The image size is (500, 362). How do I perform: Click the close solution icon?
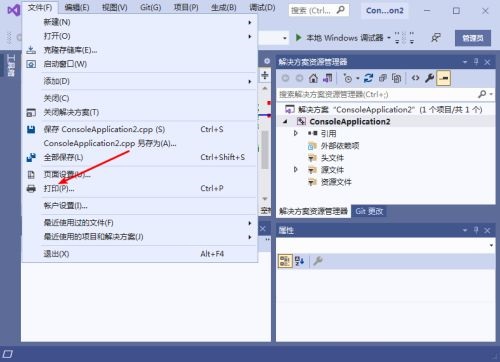(31, 113)
